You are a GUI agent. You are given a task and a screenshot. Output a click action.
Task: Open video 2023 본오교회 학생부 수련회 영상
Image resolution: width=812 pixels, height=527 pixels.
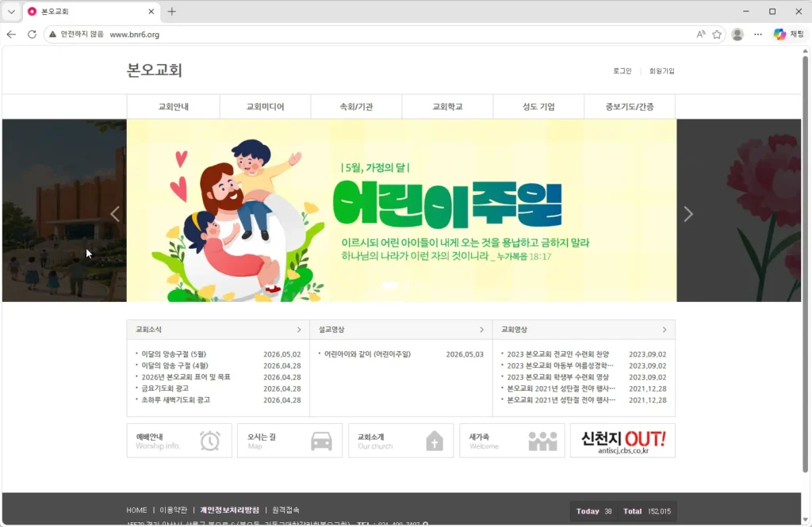click(x=557, y=377)
